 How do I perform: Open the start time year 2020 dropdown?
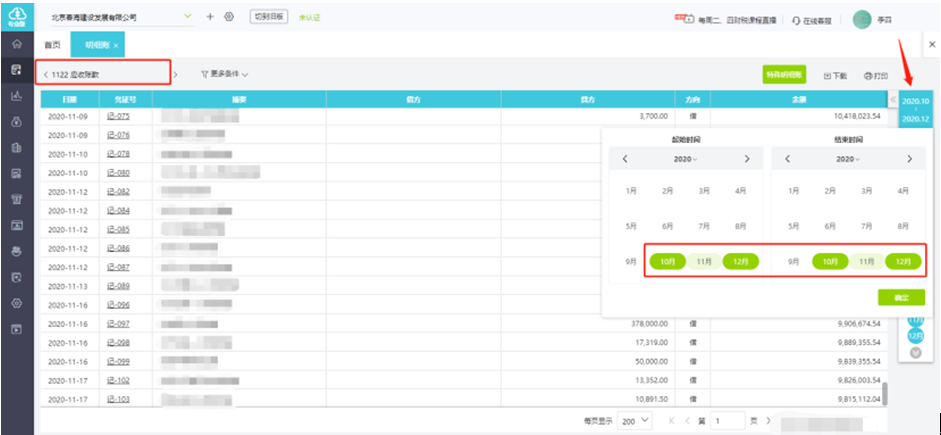tap(686, 159)
